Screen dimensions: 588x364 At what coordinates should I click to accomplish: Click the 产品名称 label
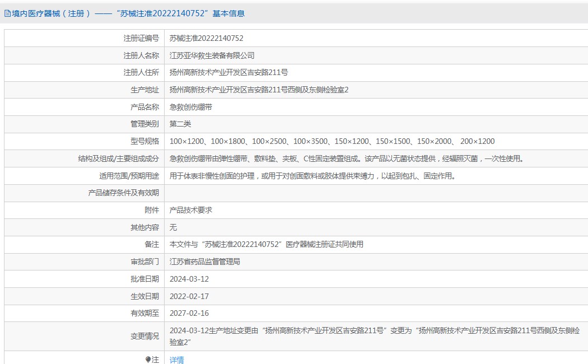tap(144, 107)
